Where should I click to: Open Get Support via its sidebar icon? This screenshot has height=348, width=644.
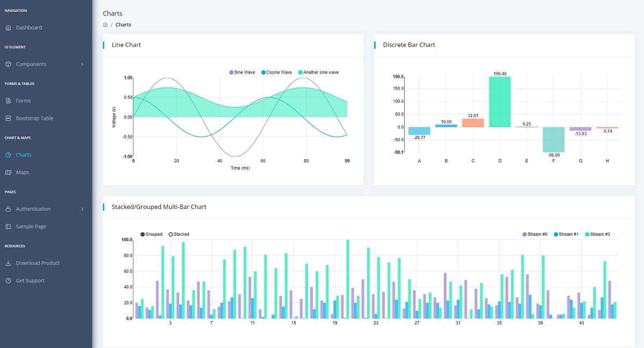coord(9,280)
